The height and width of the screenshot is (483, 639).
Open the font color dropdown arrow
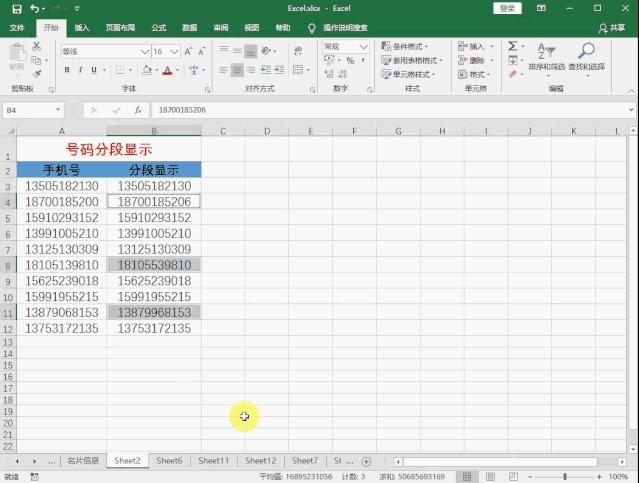click(178, 70)
